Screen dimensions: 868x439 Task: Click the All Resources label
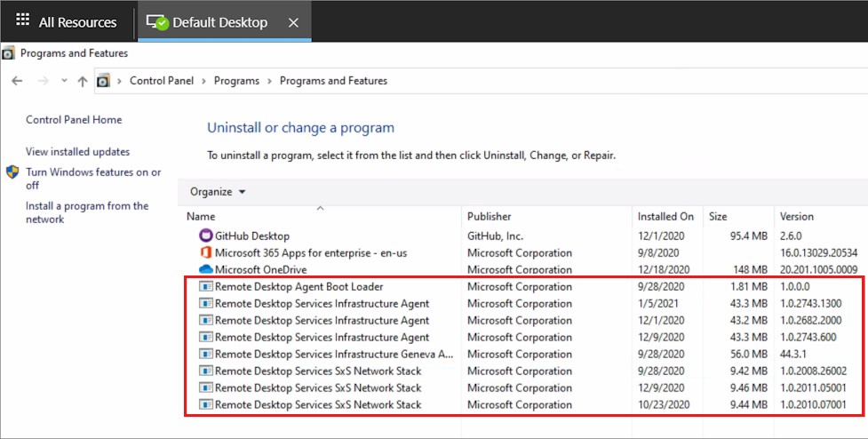point(77,23)
